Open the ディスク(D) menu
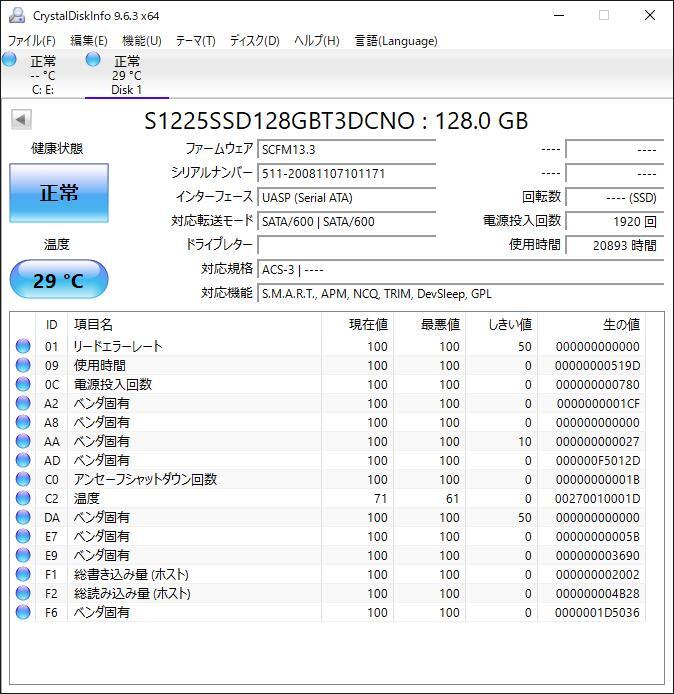The image size is (674, 694). click(x=254, y=41)
